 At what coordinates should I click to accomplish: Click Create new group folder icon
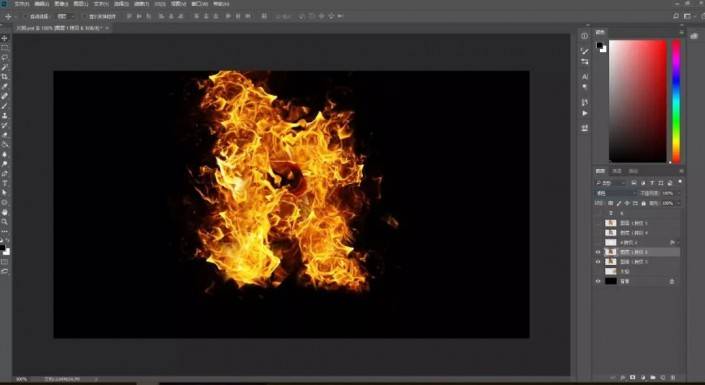point(653,377)
